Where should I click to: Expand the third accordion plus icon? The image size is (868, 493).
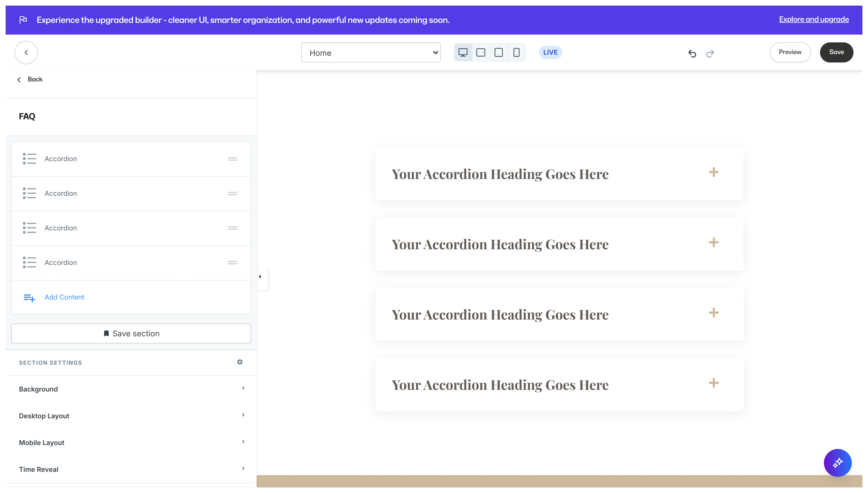click(713, 313)
